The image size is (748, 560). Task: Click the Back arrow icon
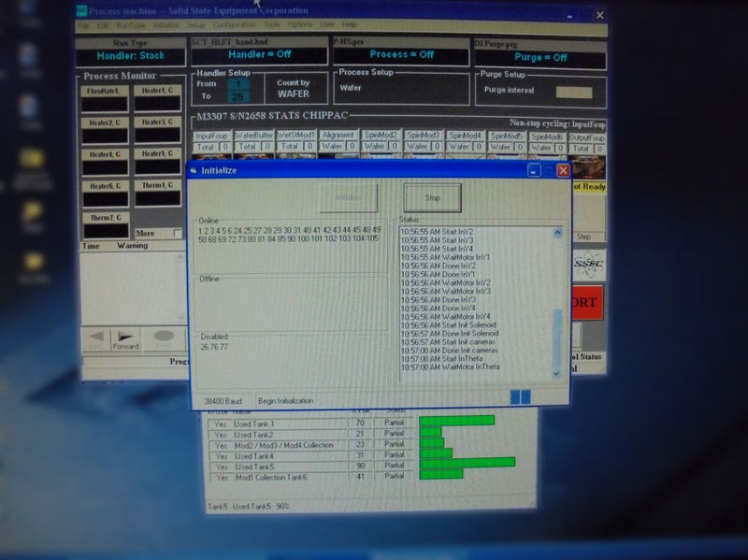click(x=97, y=337)
